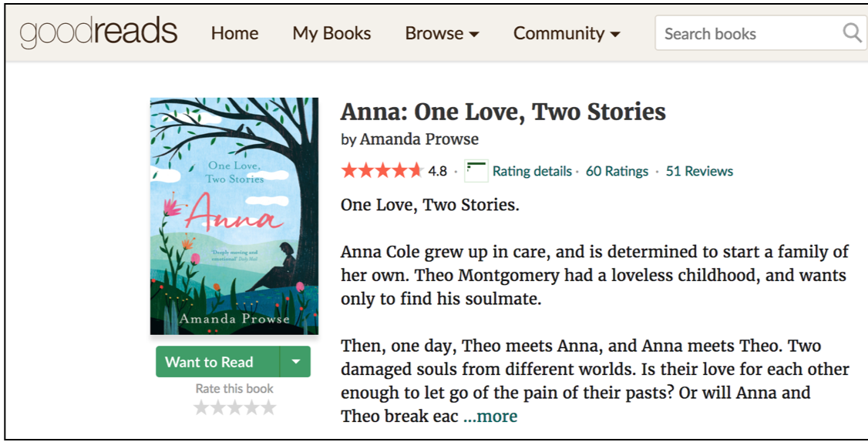Viewport: 868px width, 442px height.
Task: Rate this book five stars
Action: pos(268,408)
